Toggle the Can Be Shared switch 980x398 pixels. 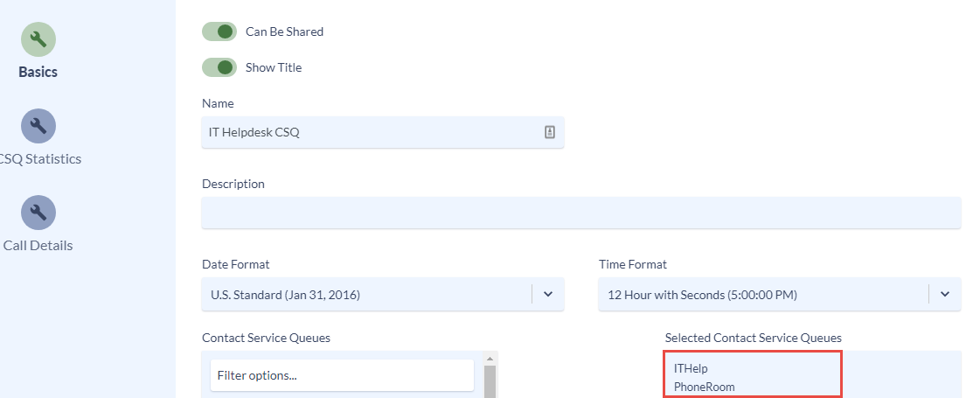(219, 31)
